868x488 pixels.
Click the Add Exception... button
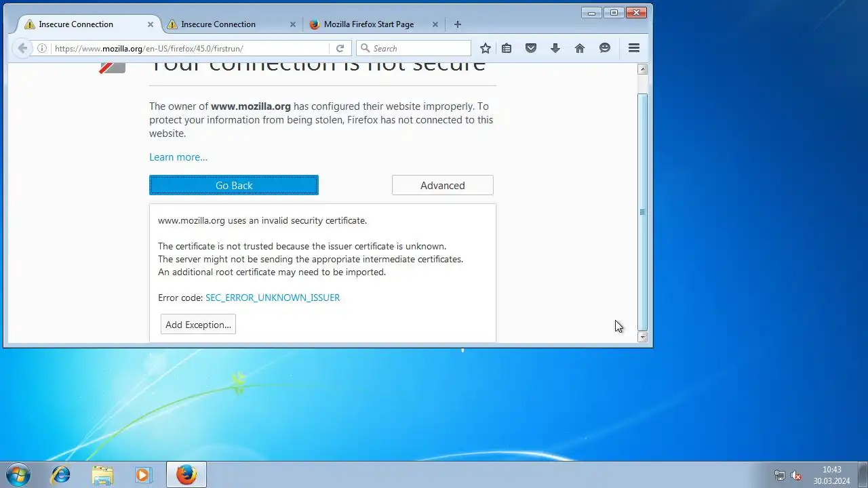click(x=198, y=325)
